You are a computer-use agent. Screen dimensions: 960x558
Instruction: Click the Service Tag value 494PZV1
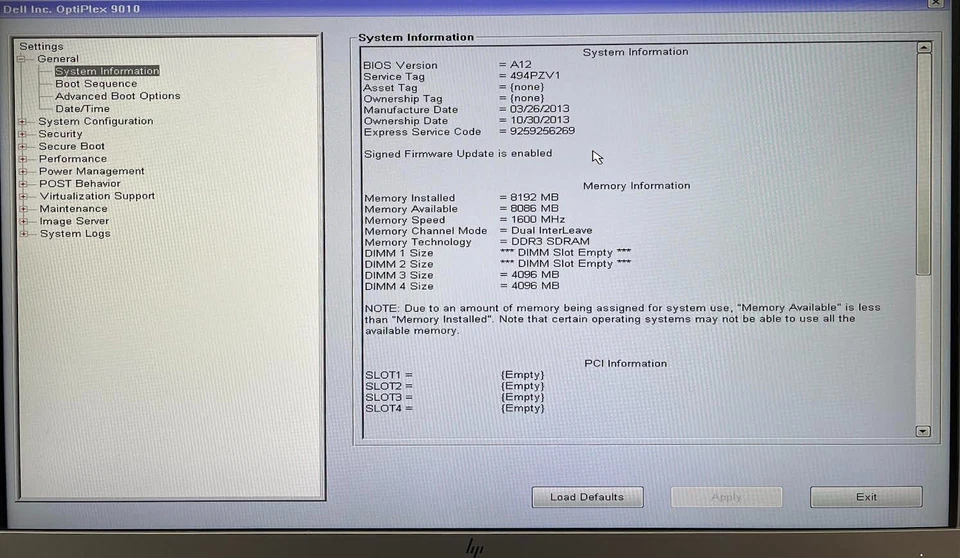click(534, 76)
